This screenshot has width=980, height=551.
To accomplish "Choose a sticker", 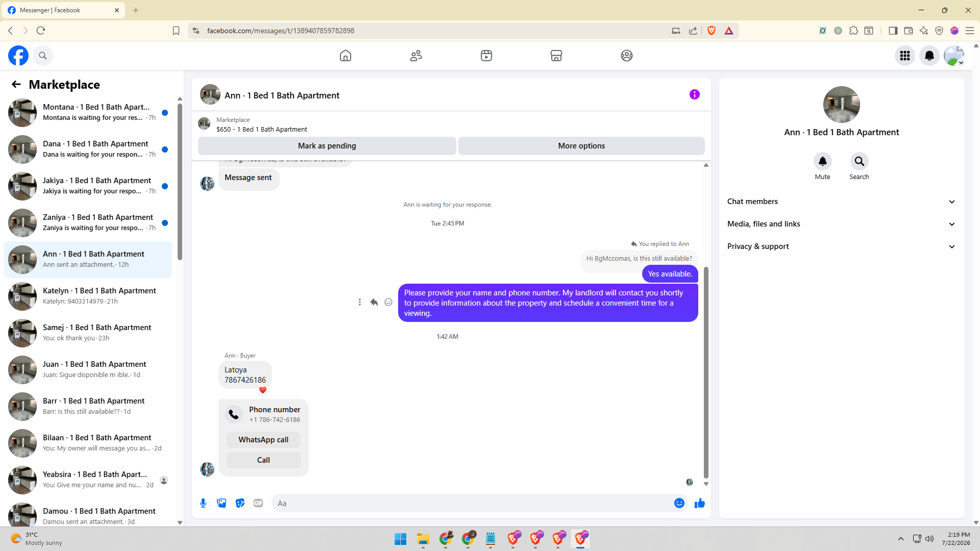I will point(240,503).
